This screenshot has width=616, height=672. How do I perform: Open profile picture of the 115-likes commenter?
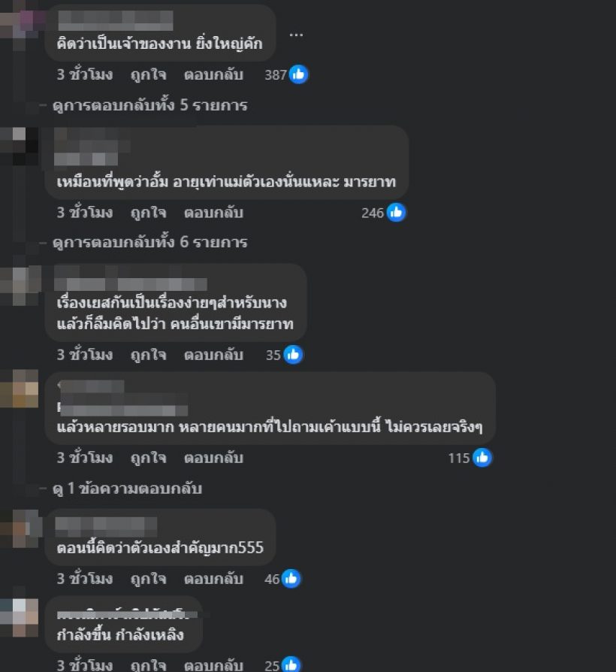[20, 389]
